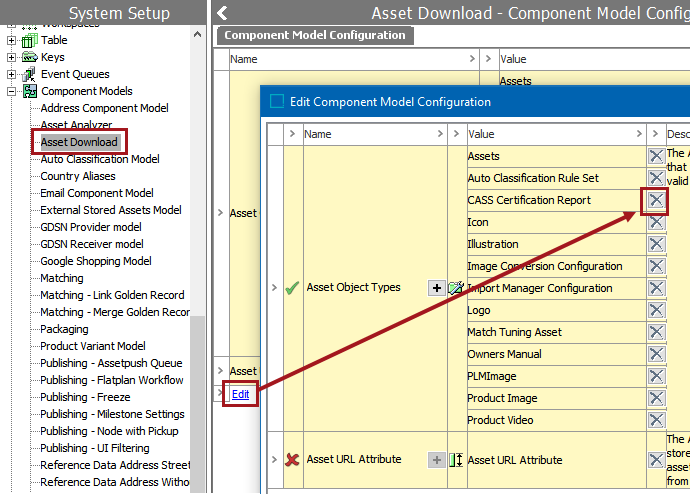This screenshot has width=690, height=494.
Task: Open Publishing - Assetpush Queue
Action: pyautogui.click(x=111, y=363)
